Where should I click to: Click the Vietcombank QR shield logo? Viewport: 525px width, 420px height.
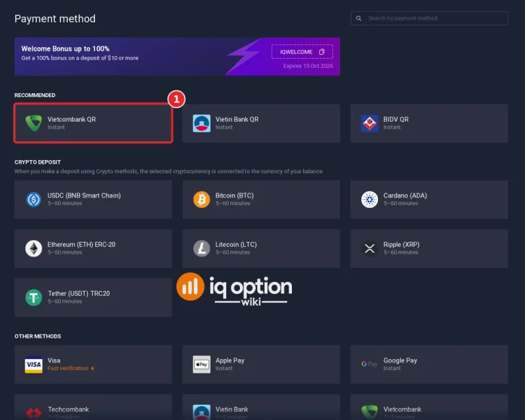[x=33, y=123]
